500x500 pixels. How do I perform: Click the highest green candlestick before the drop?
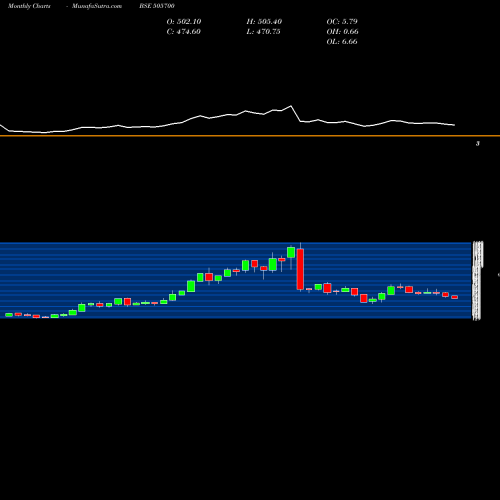coord(291,252)
